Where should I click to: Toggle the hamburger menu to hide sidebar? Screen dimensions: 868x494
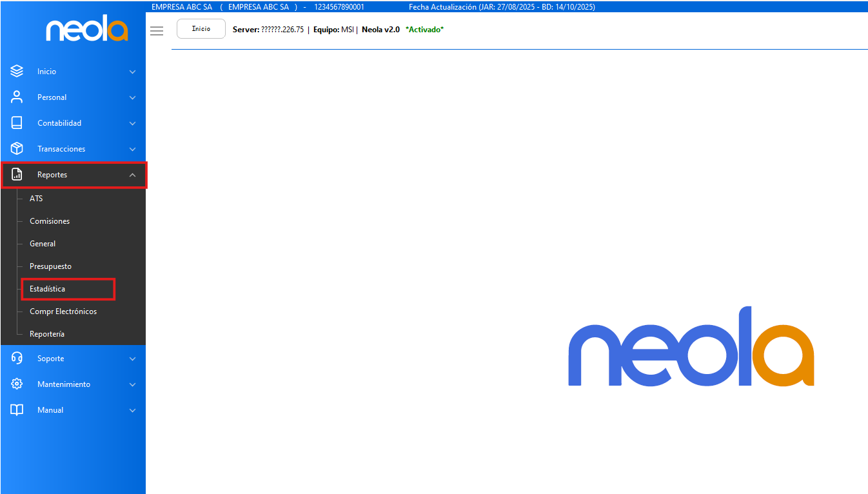point(157,30)
